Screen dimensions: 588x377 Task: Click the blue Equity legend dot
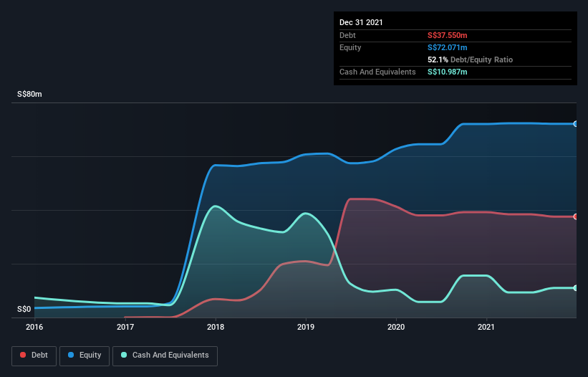click(x=71, y=355)
